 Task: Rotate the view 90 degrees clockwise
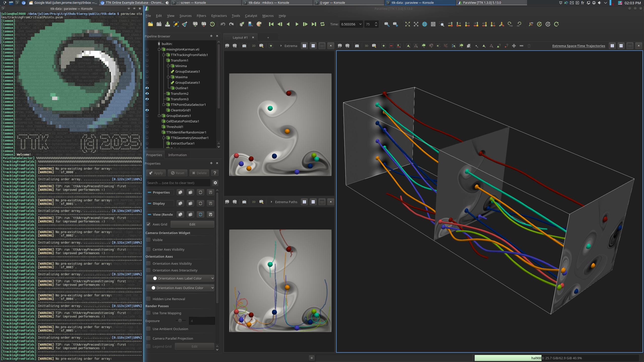pos(510,24)
